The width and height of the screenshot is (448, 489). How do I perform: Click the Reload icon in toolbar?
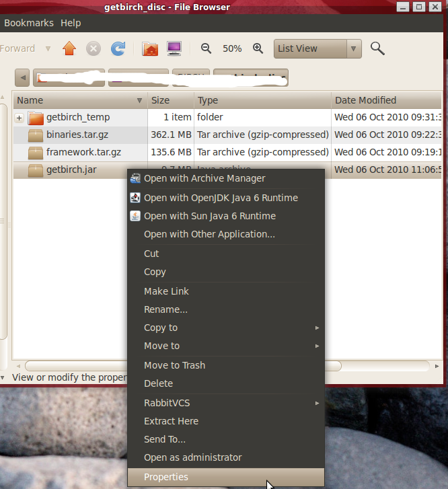[118, 48]
